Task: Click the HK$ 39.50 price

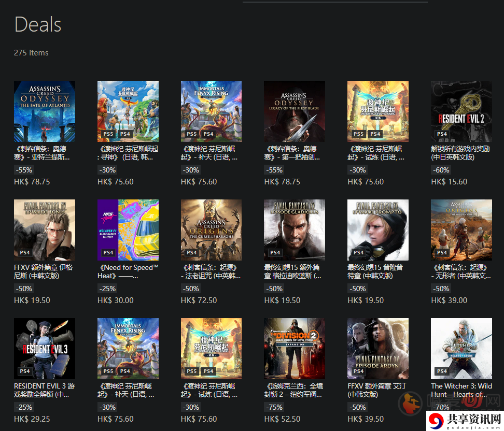Action: coord(366,419)
